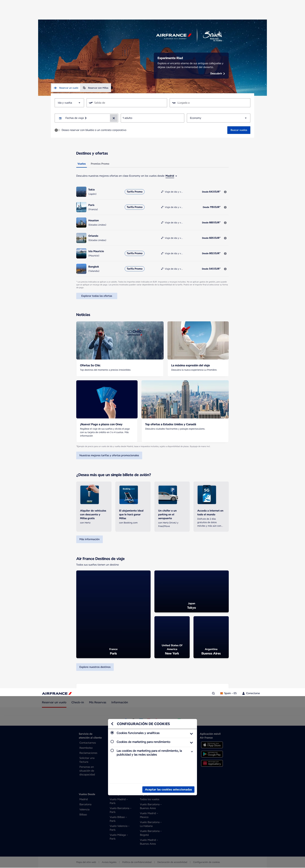Open Ofertas So Chic news card
The height and width of the screenshot is (868, 305).
click(x=120, y=349)
